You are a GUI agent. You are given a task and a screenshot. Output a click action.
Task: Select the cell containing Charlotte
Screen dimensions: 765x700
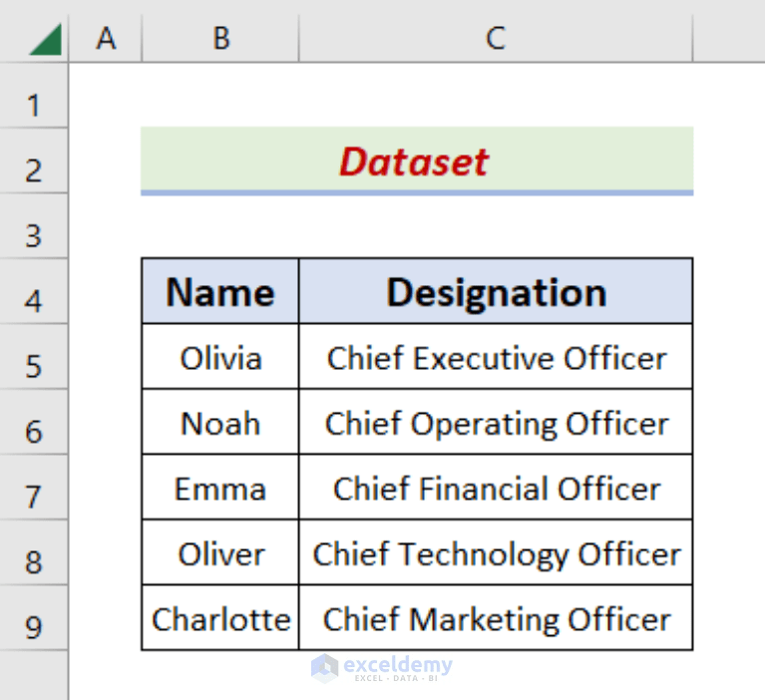click(220, 617)
